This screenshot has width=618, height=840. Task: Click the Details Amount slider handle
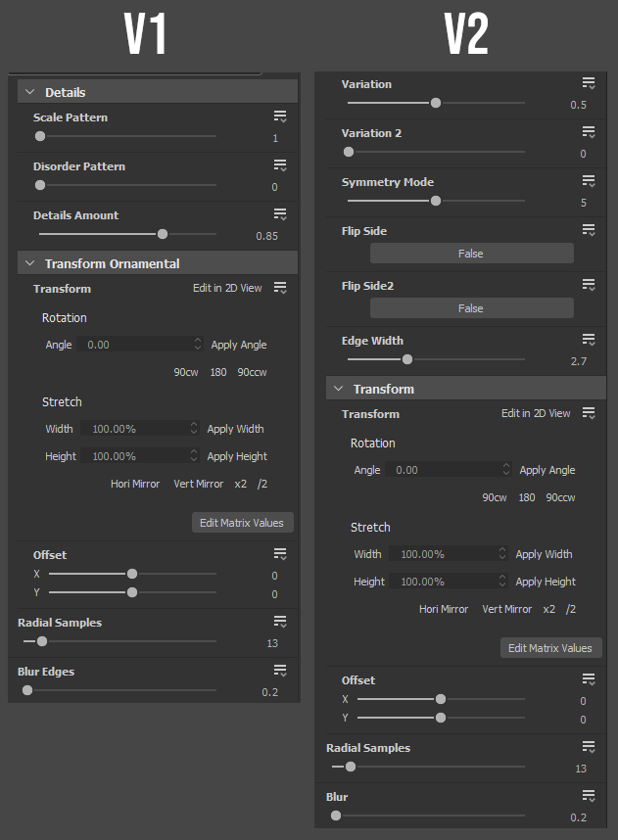tap(163, 234)
